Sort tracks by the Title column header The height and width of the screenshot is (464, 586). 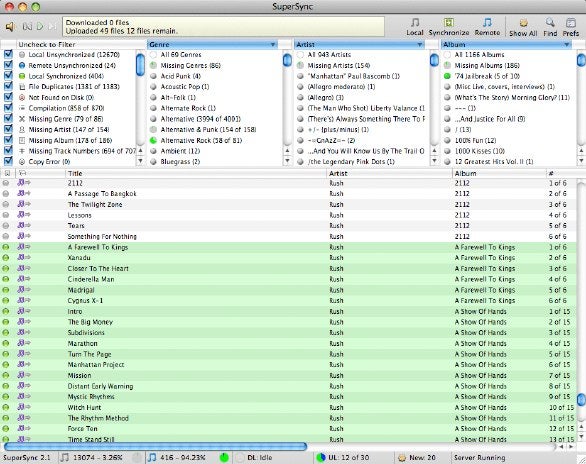tap(196, 173)
